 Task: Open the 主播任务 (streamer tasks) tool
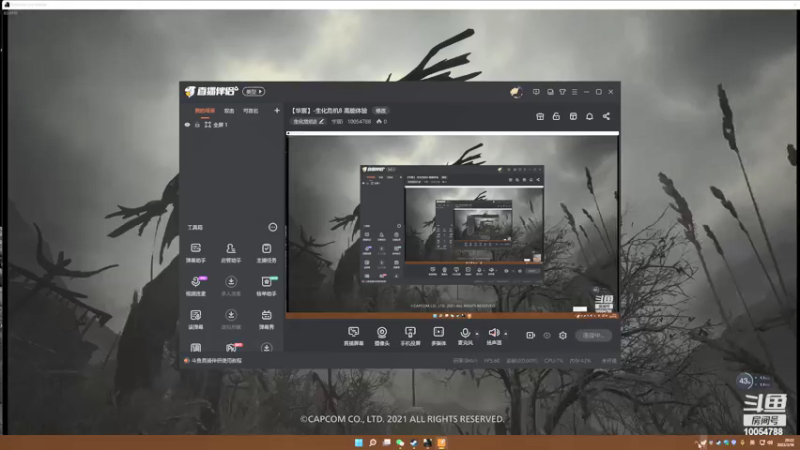click(x=266, y=253)
